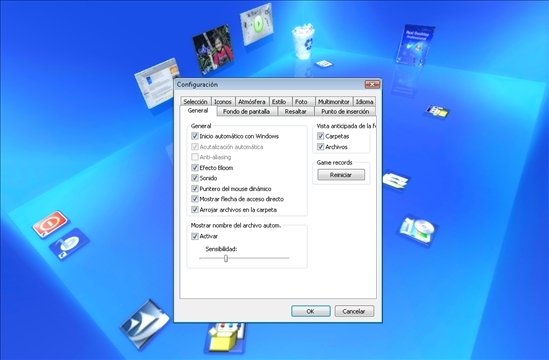This screenshot has width=549, height=360.
Task: Open the Punto de inserción tab
Action: pyautogui.click(x=345, y=111)
